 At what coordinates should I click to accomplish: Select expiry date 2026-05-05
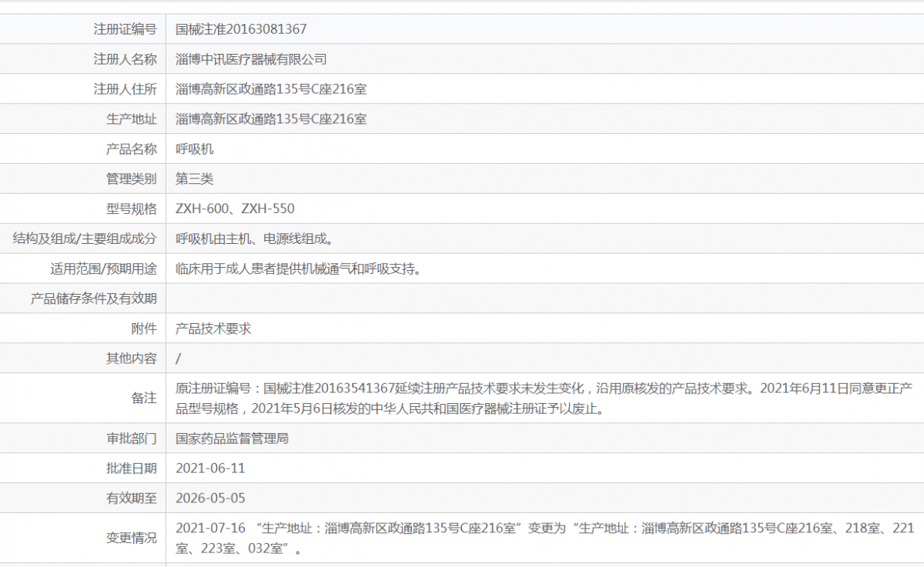point(210,499)
